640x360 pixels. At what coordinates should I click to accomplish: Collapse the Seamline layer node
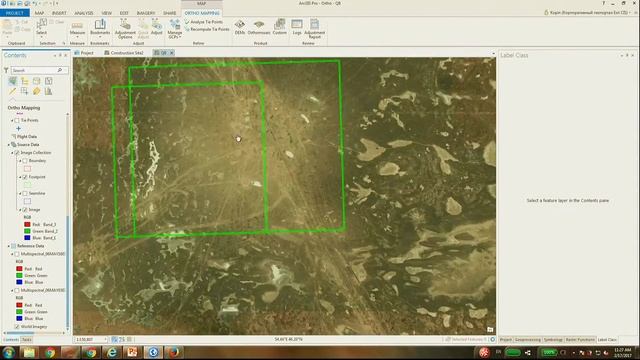[x=20, y=193]
